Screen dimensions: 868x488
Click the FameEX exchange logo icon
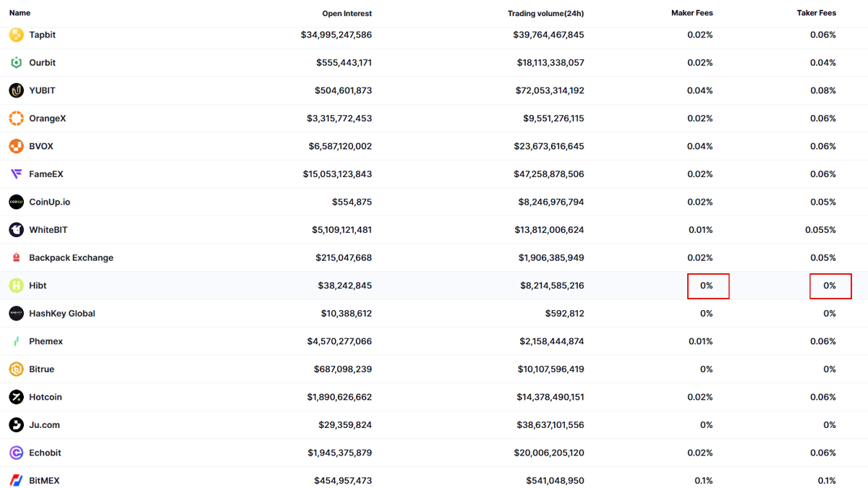click(x=16, y=174)
